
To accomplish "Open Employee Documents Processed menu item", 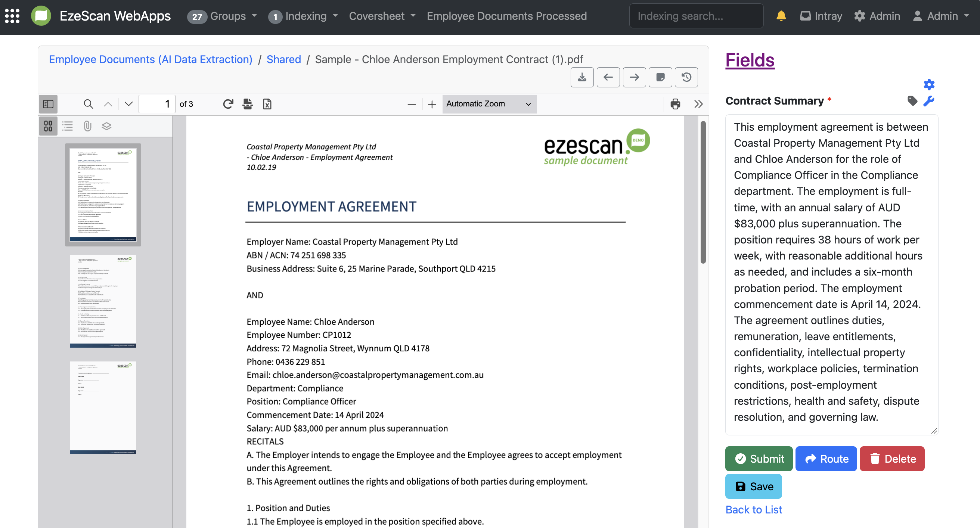I will tap(507, 16).
